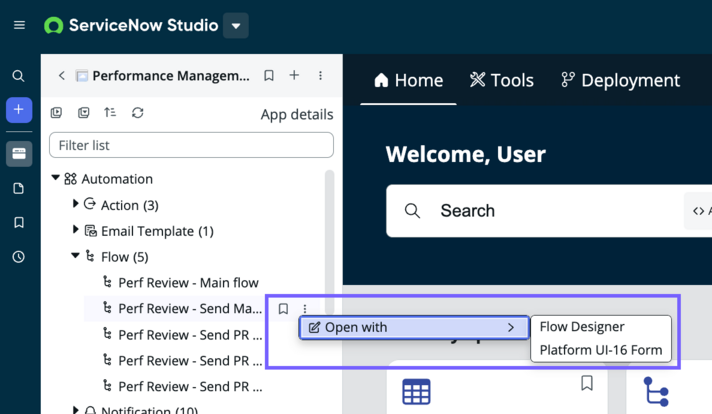The image size is (712, 414).
Task: Click the sort list icon
Action: click(110, 112)
